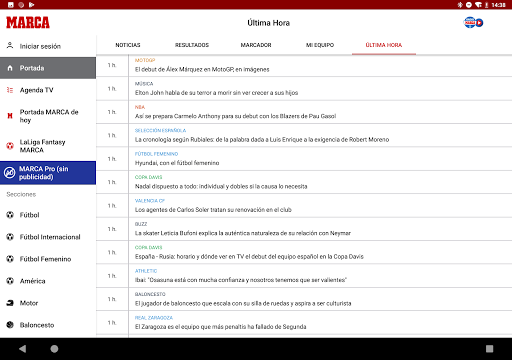
Task: Open Elton John música article
Action: pos(216,93)
